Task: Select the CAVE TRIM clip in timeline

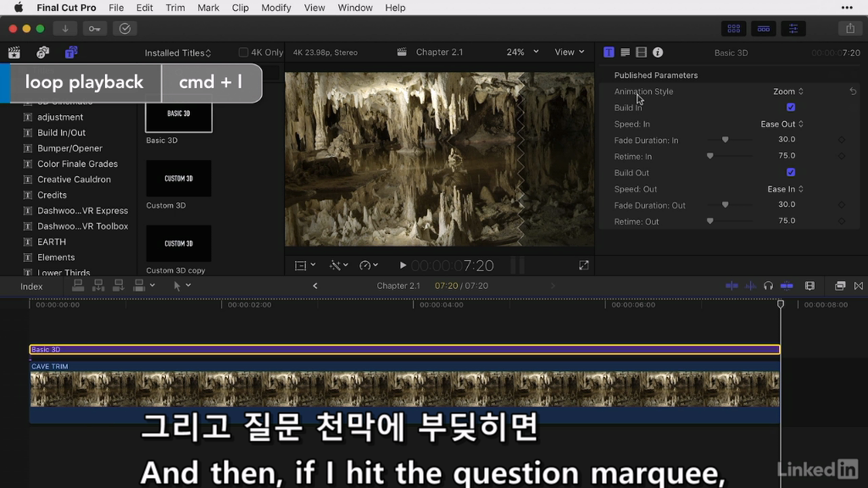Action: point(404,392)
